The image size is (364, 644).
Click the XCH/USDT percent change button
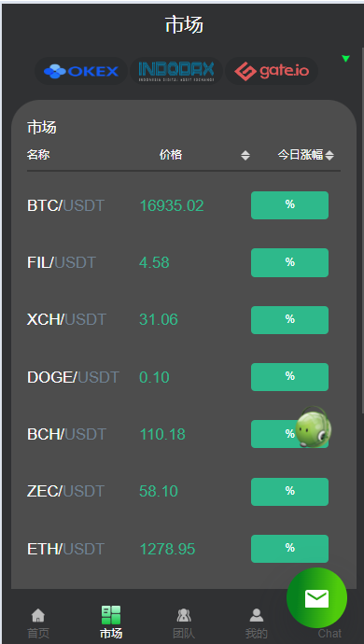coord(289,320)
